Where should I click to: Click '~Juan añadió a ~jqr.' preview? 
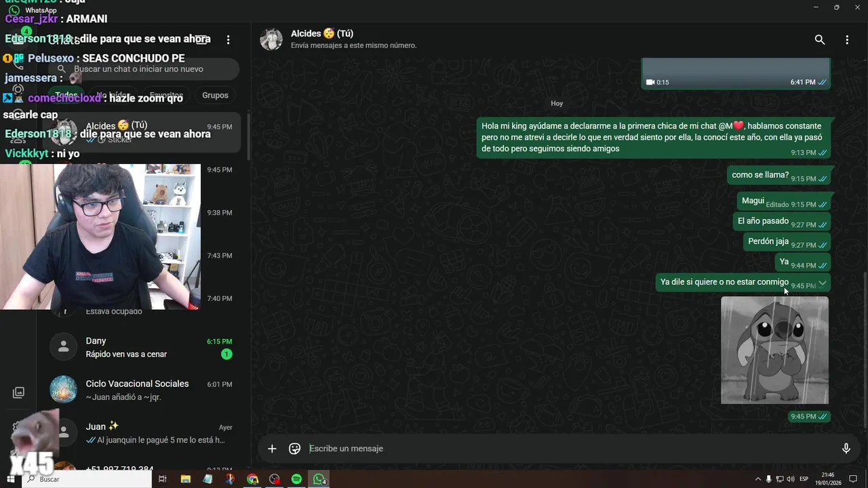(123, 397)
